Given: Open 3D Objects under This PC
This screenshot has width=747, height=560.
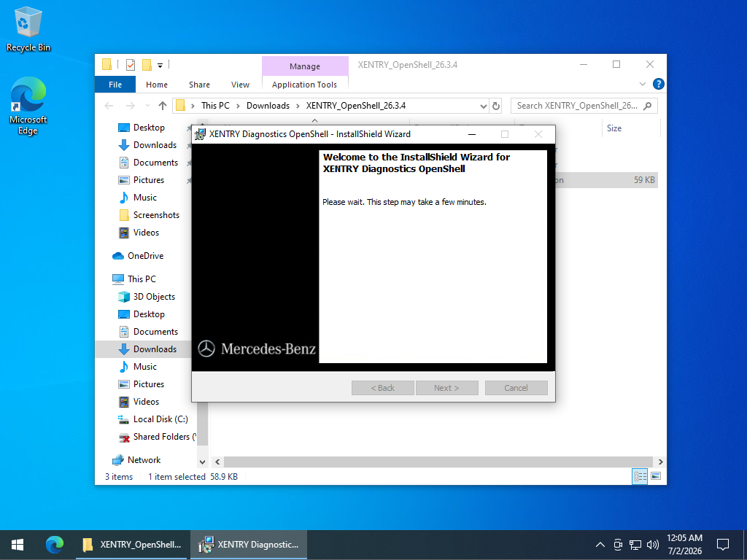Looking at the screenshot, I should point(154,297).
